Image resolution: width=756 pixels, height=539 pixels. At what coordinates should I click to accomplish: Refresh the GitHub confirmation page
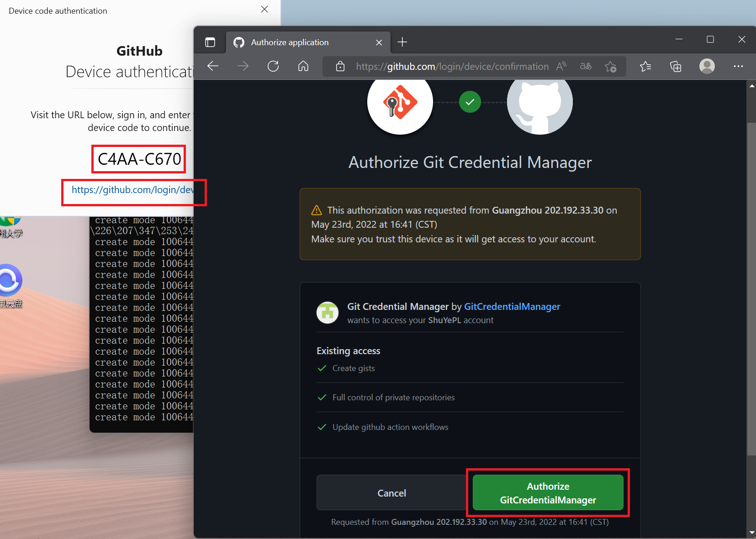(x=273, y=66)
